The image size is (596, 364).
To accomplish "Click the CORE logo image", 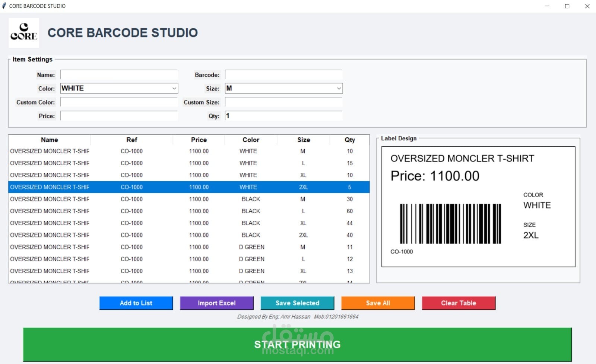I will click(24, 33).
